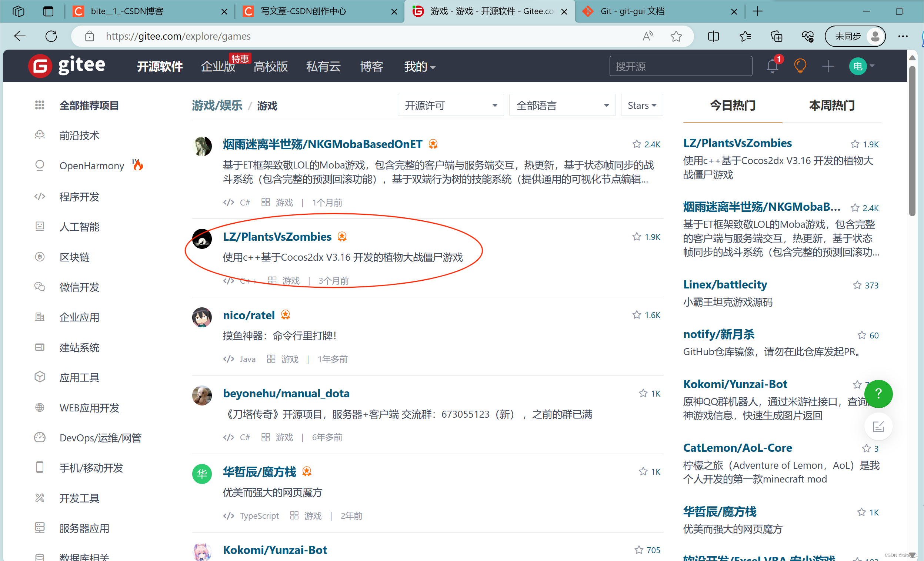This screenshot has height=561, width=924.
Task: Click the plus icon in Gitee navbar
Action: pos(828,66)
